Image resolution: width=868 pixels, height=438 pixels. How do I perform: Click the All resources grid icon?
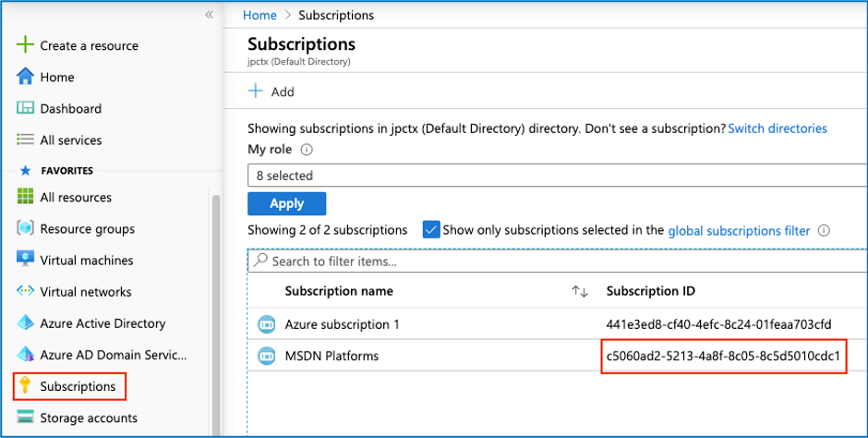click(26, 197)
